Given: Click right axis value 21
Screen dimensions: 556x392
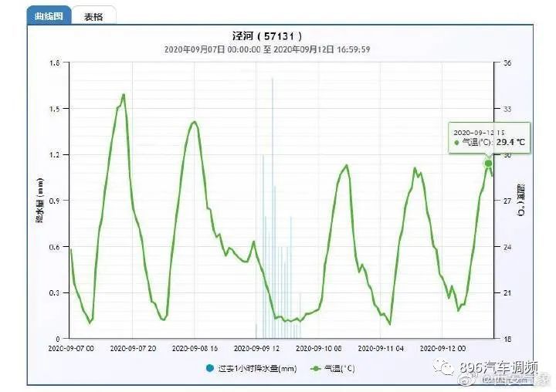Looking at the screenshot, I should tap(507, 293).
